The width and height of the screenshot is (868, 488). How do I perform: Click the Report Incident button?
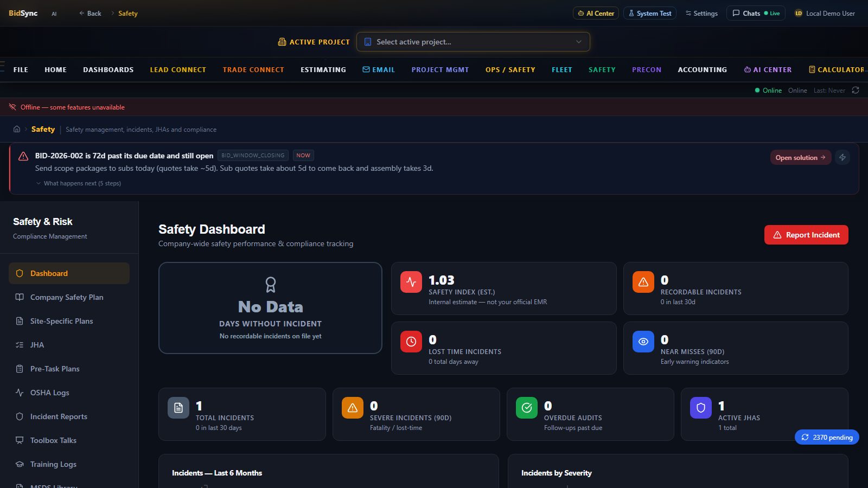point(806,235)
